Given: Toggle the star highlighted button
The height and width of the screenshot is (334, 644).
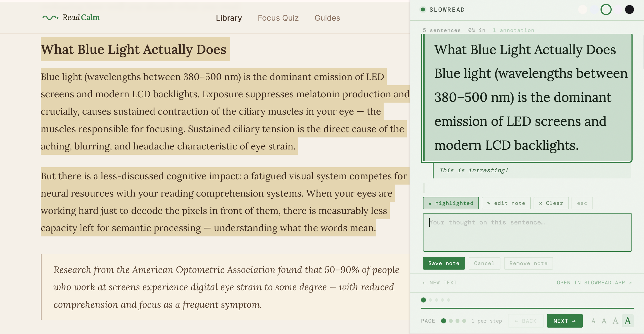Looking at the screenshot, I should coord(451,203).
